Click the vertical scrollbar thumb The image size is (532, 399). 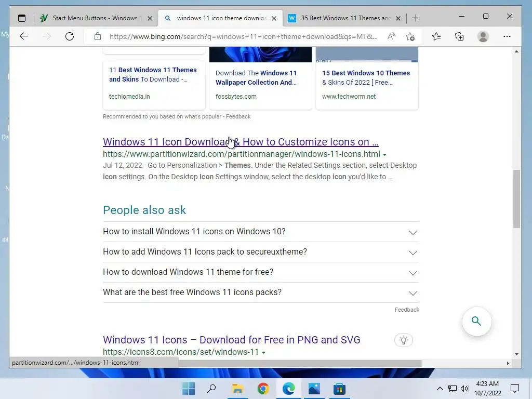[x=516, y=199]
